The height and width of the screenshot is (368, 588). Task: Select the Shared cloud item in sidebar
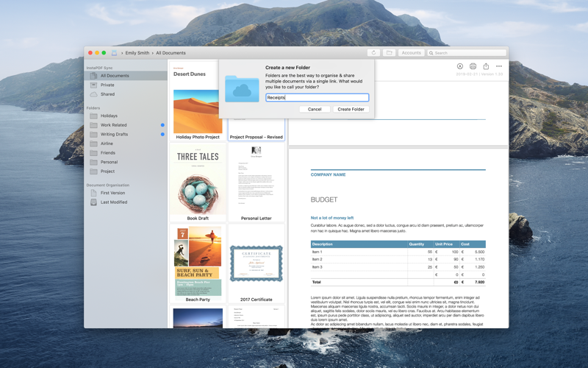pyautogui.click(x=107, y=94)
